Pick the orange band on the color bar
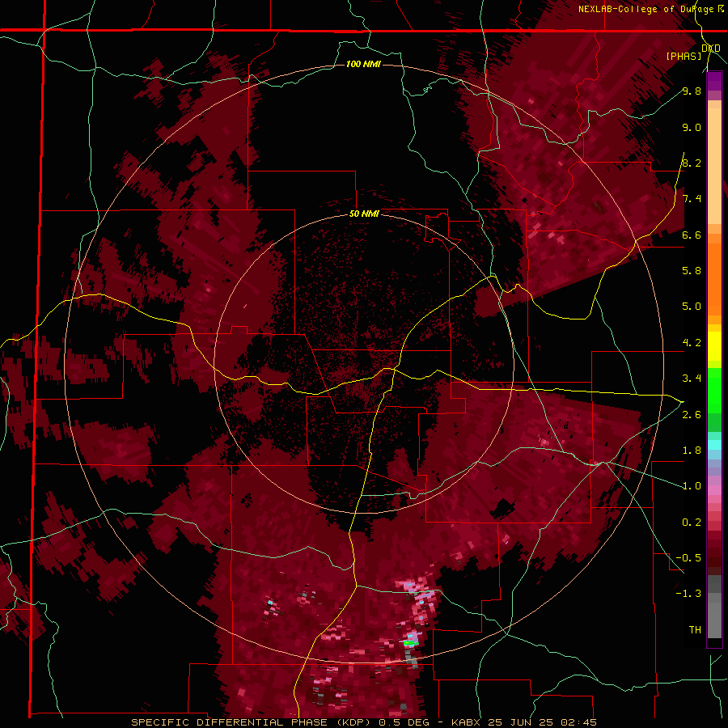The image size is (728, 728). coord(714,278)
